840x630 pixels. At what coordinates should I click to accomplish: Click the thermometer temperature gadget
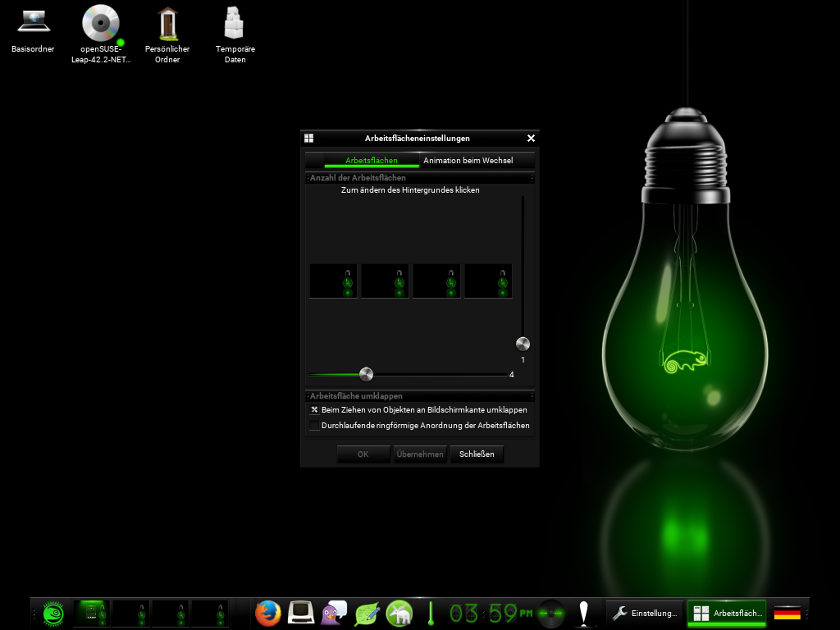coord(430,613)
